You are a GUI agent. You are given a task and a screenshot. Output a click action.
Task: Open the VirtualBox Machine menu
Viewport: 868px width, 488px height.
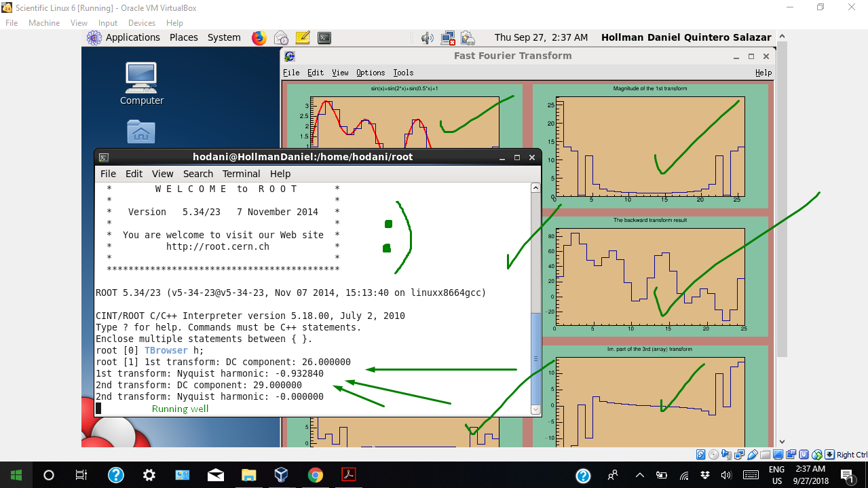tap(44, 23)
